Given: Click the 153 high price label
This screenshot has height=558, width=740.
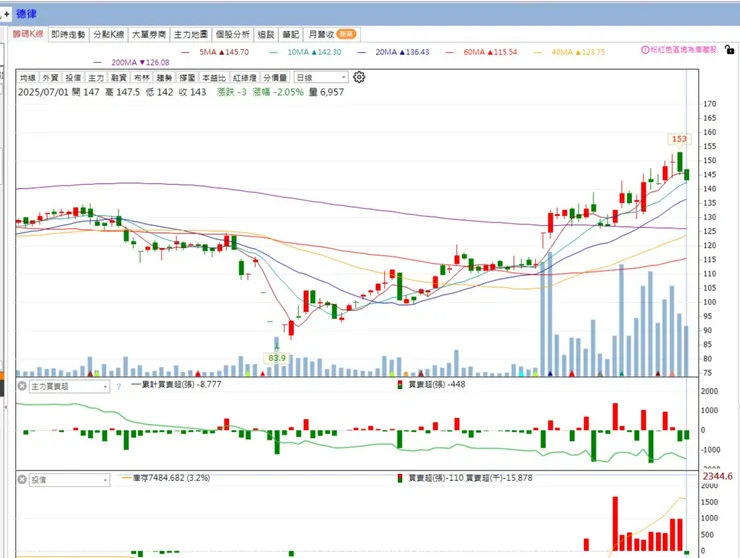Looking at the screenshot, I should coord(679,139).
